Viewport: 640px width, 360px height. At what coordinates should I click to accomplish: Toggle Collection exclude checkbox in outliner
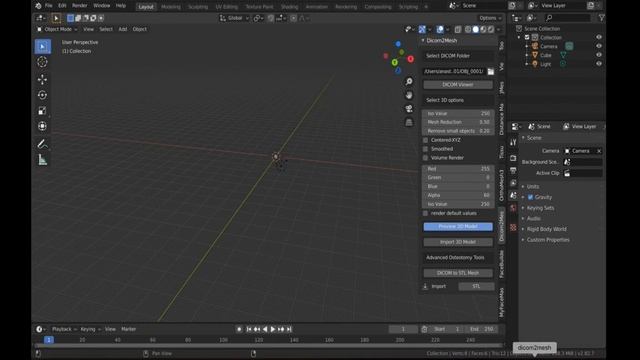(x=527, y=38)
